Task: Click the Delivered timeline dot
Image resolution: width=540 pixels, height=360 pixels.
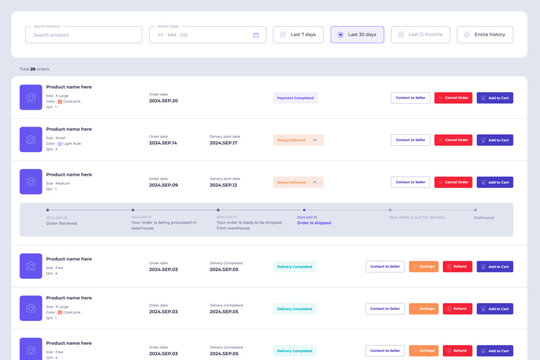Action: pos(475,210)
